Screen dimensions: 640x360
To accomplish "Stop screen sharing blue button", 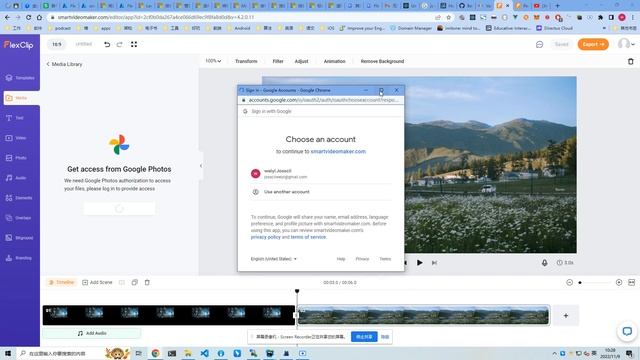I will (364, 337).
